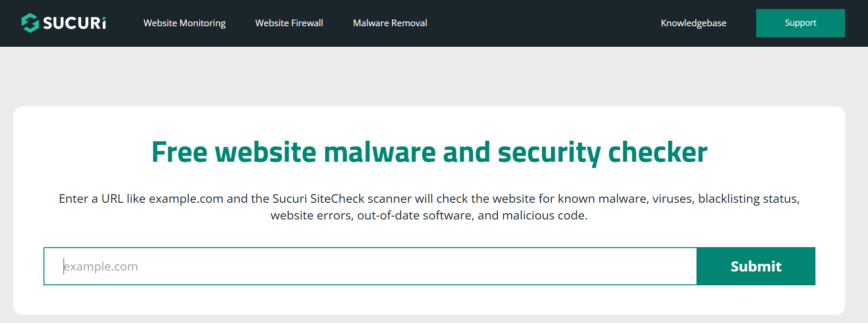
Task: Go to Website Firewall in the navbar
Action: 289,23
